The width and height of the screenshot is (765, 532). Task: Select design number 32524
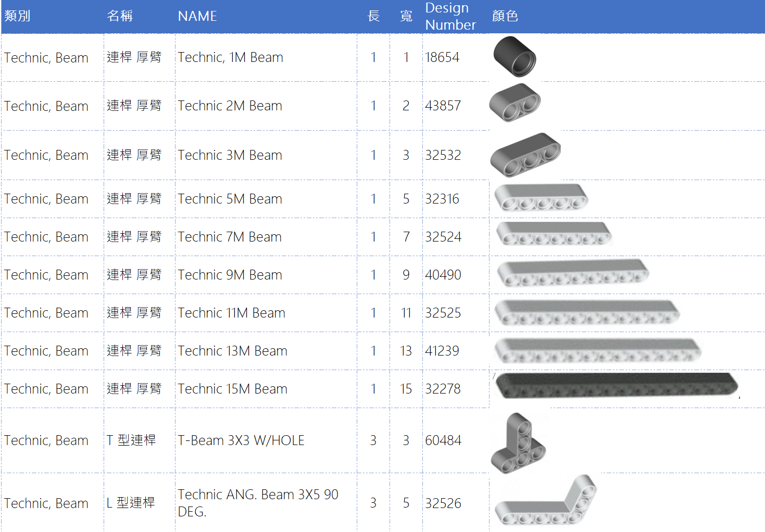[443, 237]
